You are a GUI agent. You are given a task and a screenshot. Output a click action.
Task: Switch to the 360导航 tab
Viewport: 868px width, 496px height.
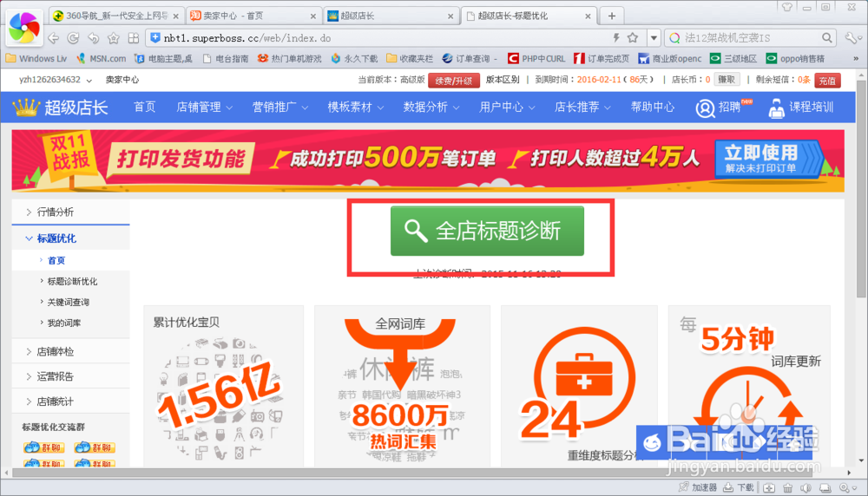click(116, 16)
